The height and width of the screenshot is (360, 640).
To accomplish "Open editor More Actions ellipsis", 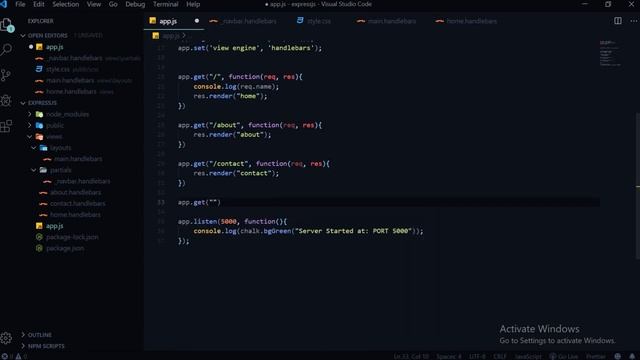I will pyautogui.click(x=633, y=21).
